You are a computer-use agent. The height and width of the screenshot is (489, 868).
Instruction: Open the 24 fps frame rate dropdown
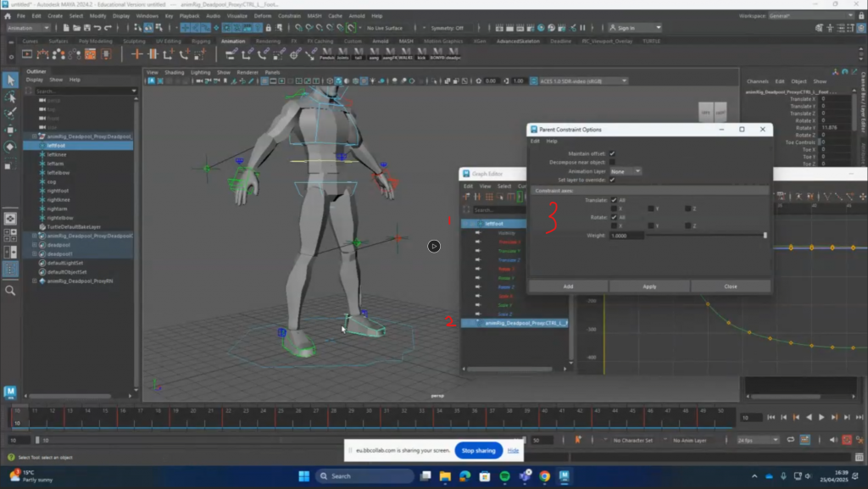point(758,441)
